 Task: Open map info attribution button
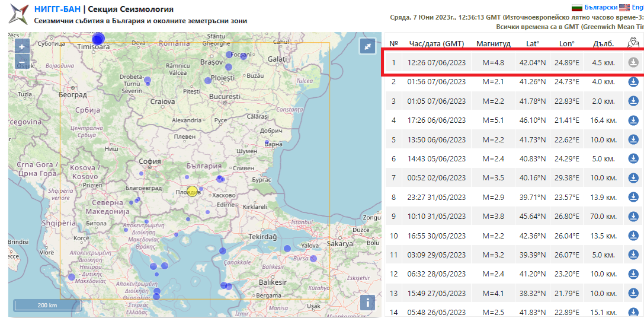pyautogui.click(x=367, y=303)
